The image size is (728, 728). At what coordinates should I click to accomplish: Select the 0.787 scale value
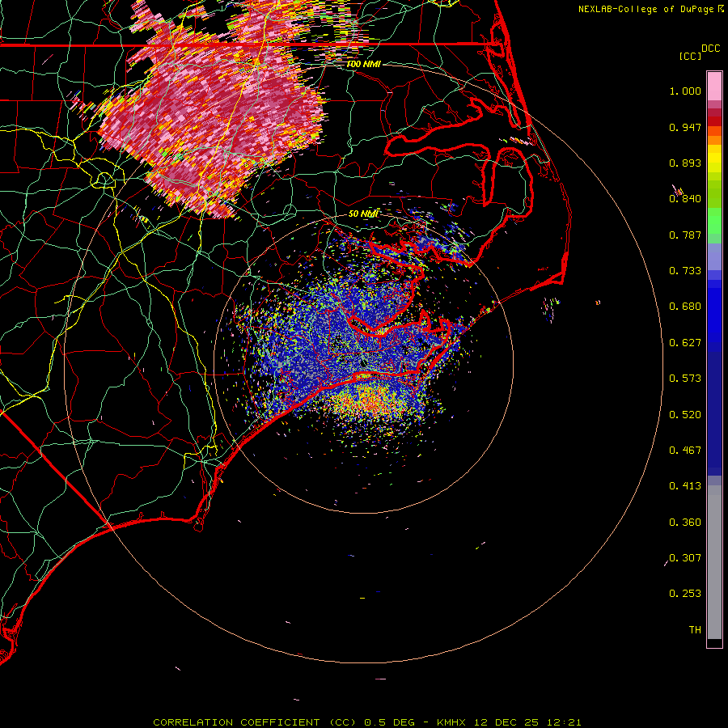tap(685, 235)
